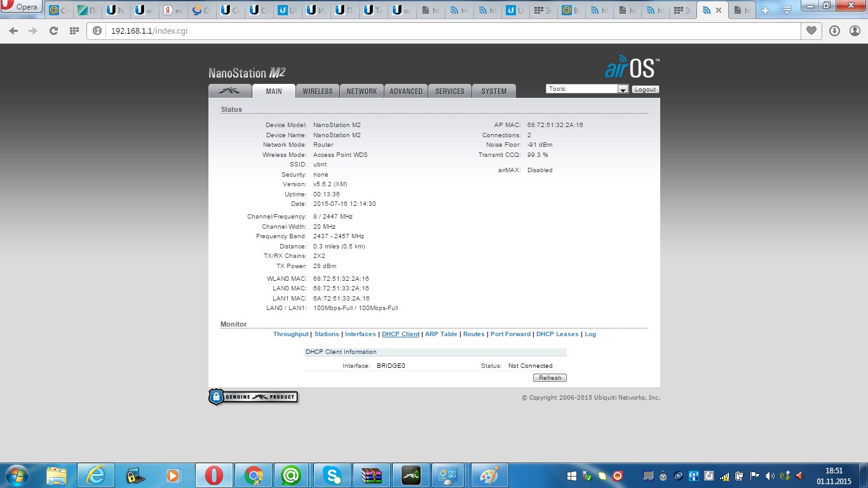Switch to the first browser tab
The width and height of the screenshot is (868, 488).
tap(58, 10)
